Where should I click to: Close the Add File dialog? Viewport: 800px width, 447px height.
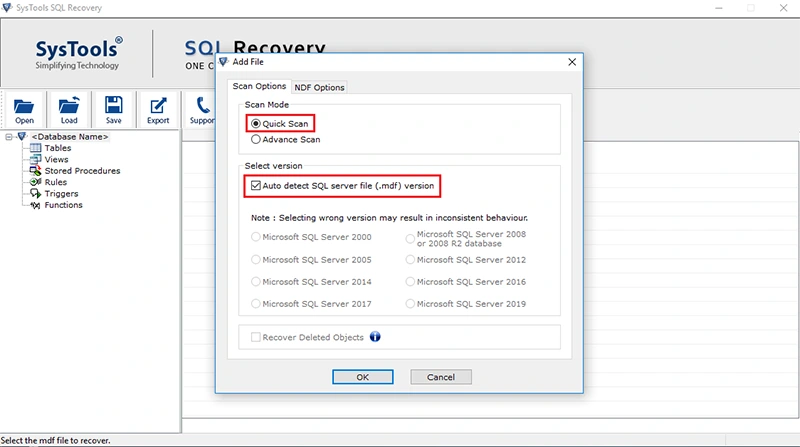coord(572,62)
